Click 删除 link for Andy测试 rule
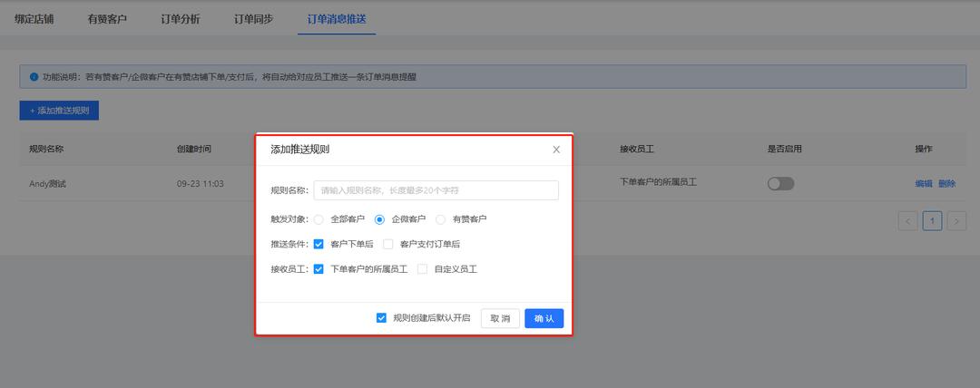Viewport: 980px width, 388px height. [946, 184]
